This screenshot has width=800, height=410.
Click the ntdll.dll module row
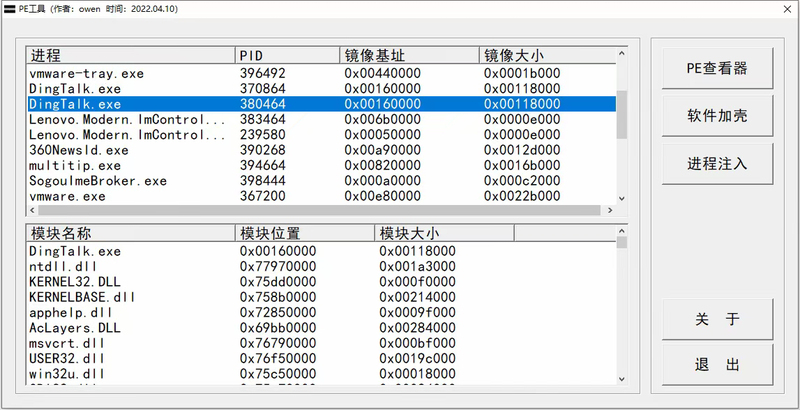pyautogui.click(x=321, y=266)
